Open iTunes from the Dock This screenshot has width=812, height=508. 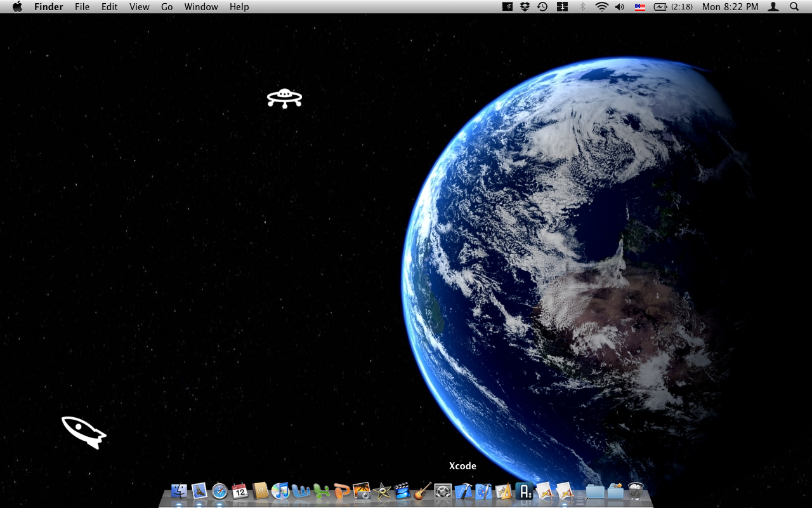point(280,491)
